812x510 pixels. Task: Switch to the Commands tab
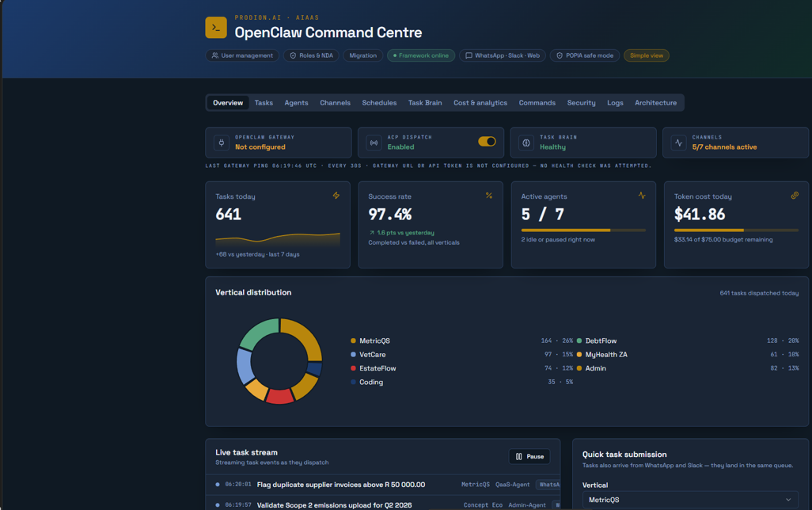[537, 103]
